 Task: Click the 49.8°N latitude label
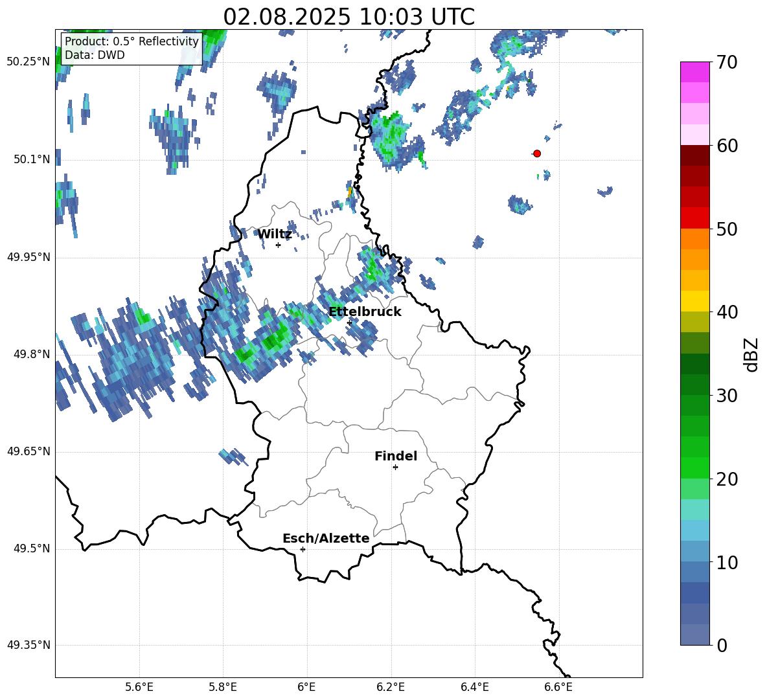tap(32, 354)
